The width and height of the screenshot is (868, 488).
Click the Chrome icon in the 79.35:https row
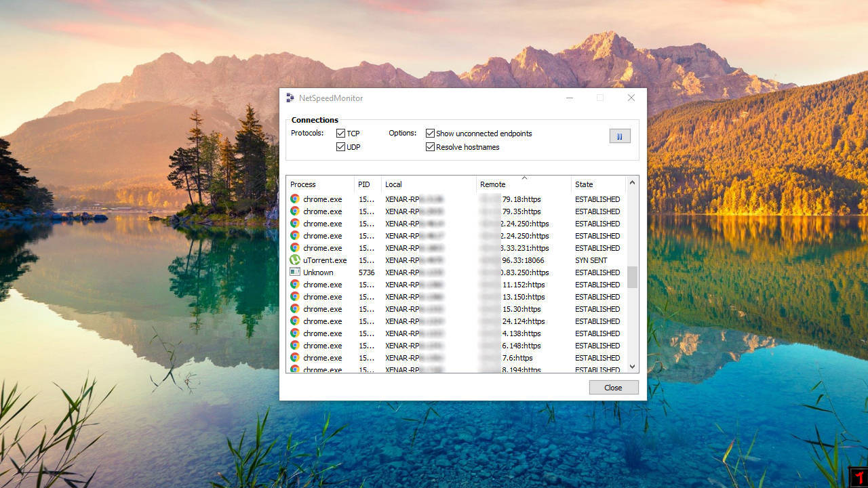(x=295, y=211)
